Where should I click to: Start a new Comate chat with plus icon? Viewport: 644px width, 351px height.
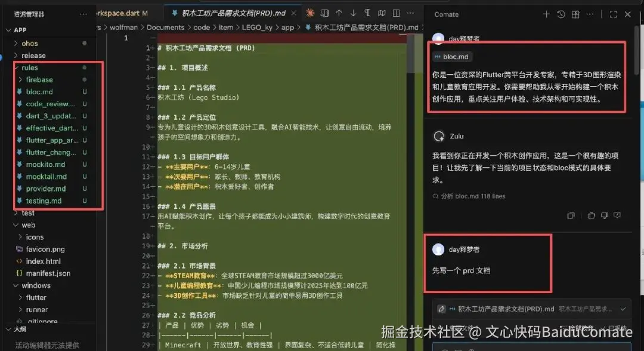(546, 14)
